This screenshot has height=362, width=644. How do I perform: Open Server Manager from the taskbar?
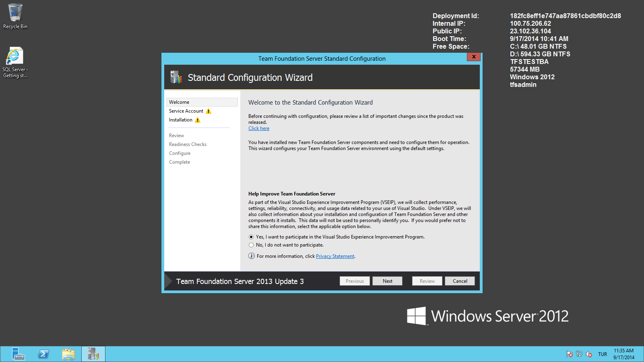tap(18, 354)
